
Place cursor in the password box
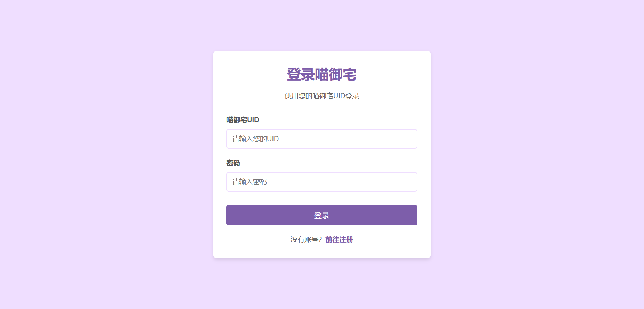(321, 182)
